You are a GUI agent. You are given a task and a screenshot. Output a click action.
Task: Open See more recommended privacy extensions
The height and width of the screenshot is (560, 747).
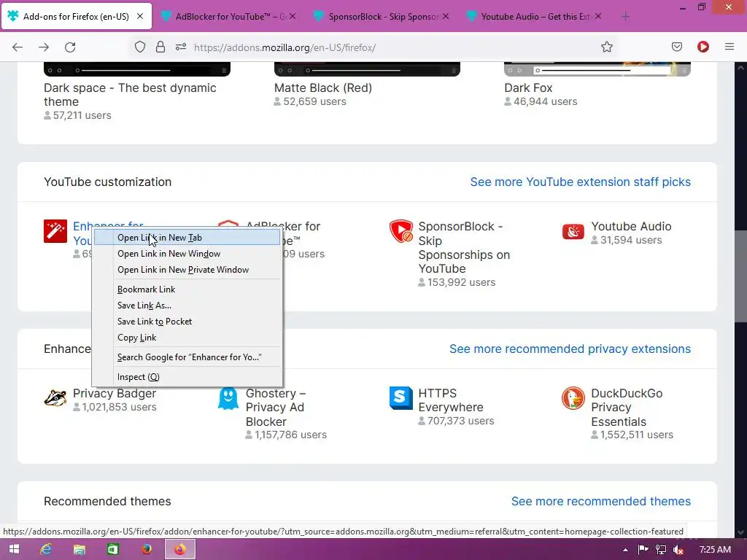point(570,349)
